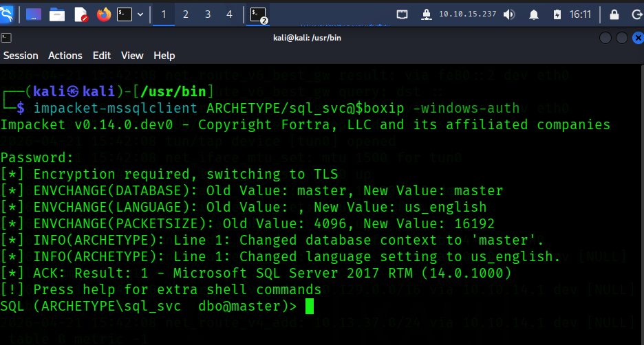Click the Impacket v0.14.0.dev0 copyright line
The width and height of the screenshot is (644, 345).
(x=305, y=124)
